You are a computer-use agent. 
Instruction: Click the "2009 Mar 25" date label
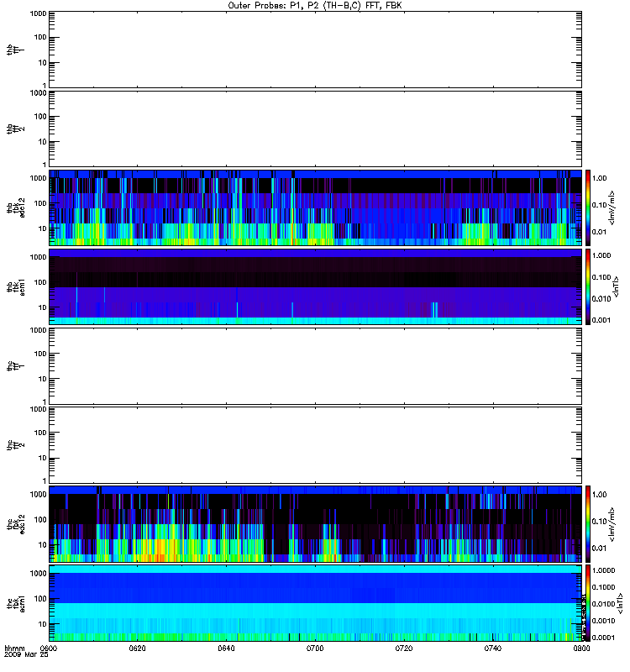[26, 654]
